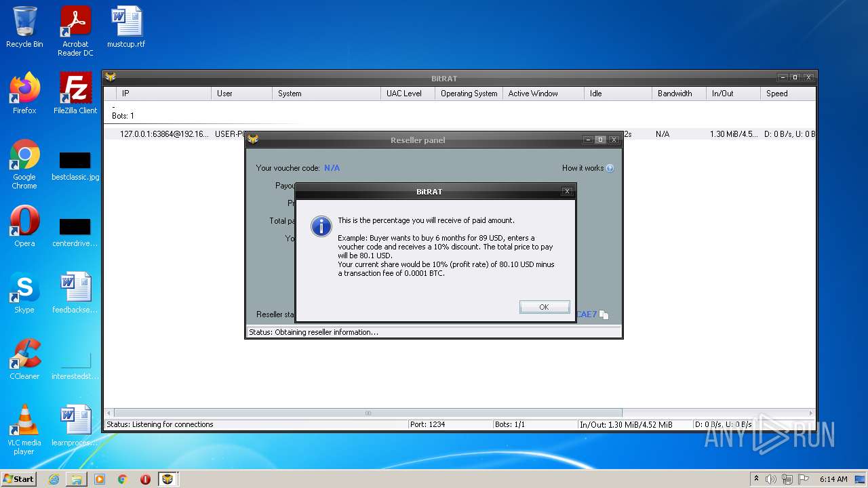Viewport: 868px width, 488px height.
Task: Click the Reseller panel logo icon
Action: click(x=253, y=140)
